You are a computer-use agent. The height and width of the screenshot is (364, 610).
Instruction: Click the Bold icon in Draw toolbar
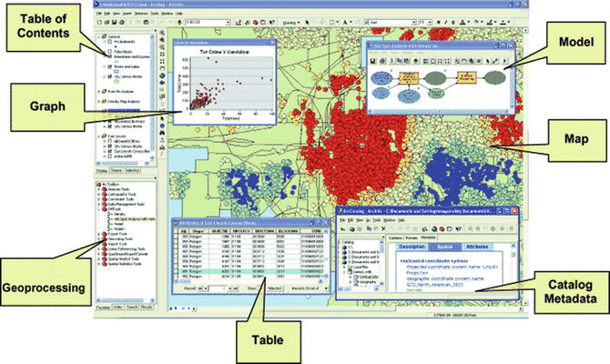[439, 22]
